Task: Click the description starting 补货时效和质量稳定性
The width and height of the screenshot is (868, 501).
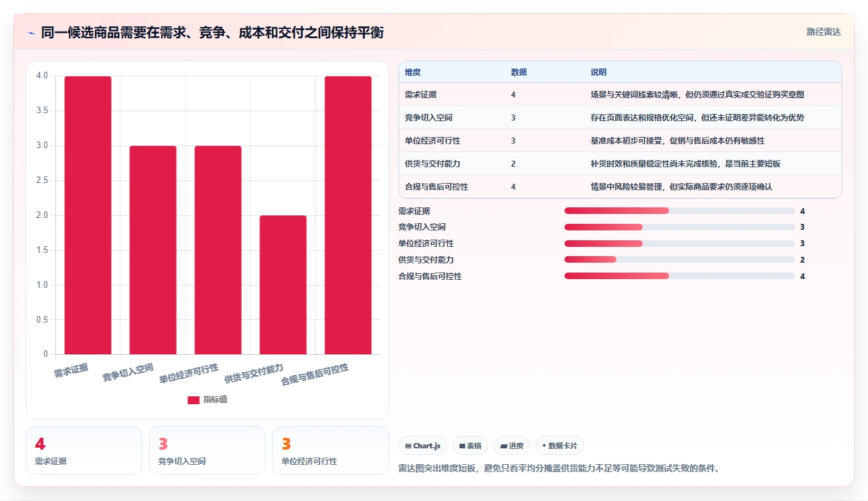Action: point(686,164)
